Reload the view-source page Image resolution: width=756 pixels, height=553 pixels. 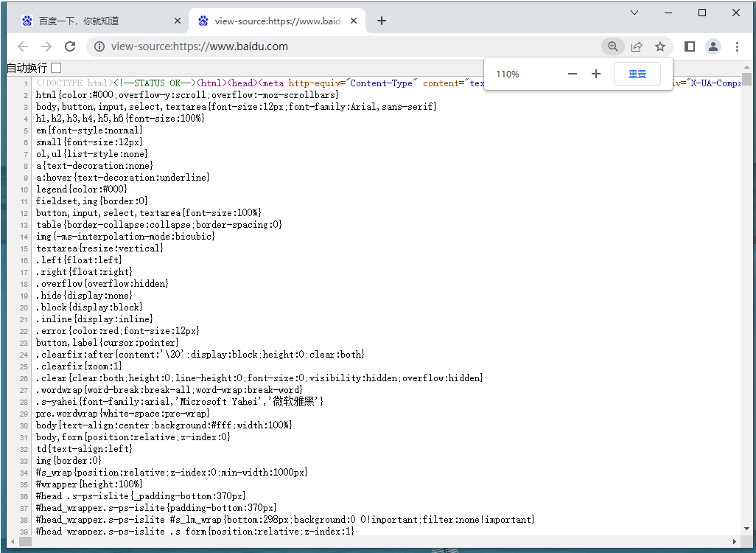tap(70, 46)
